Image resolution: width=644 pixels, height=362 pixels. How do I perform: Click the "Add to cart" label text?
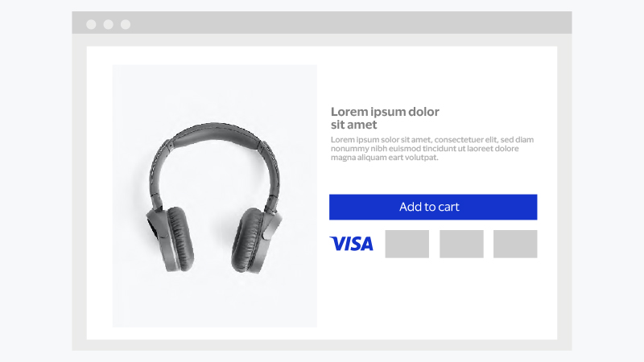429,207
